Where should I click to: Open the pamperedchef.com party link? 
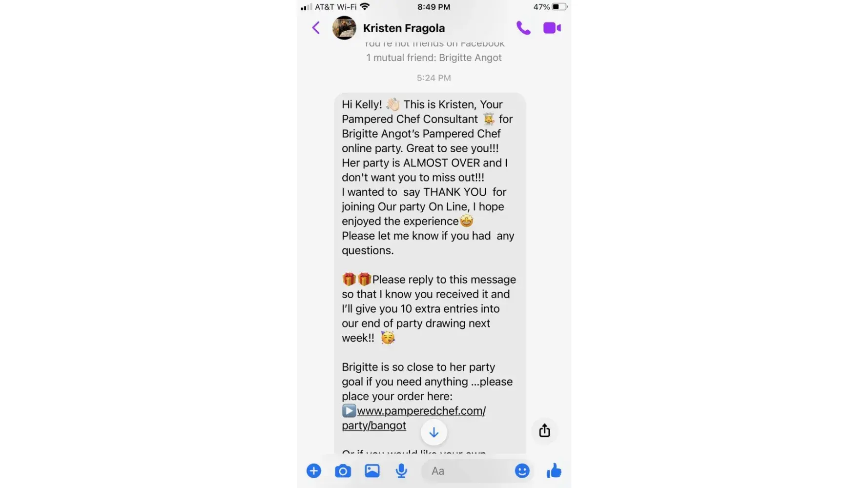tap(414, 418)
